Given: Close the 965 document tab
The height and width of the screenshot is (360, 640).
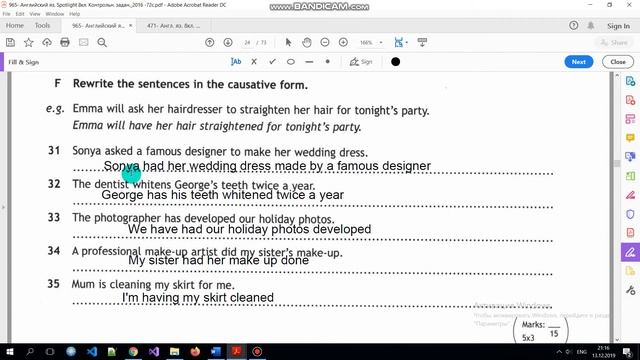Looking at the screenshot, I should click(131, 26).
